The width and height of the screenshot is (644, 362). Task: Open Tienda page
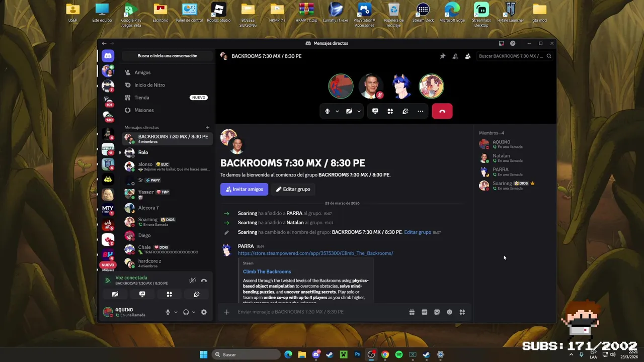167,98
